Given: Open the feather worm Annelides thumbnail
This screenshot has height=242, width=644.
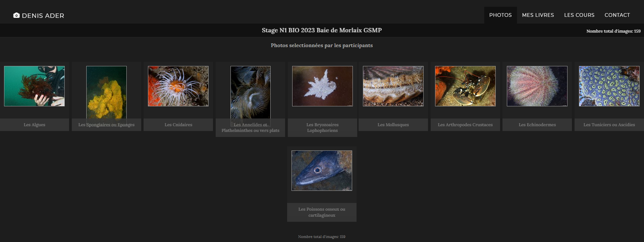Looking at the screenshot, I should tap(250, 96).
